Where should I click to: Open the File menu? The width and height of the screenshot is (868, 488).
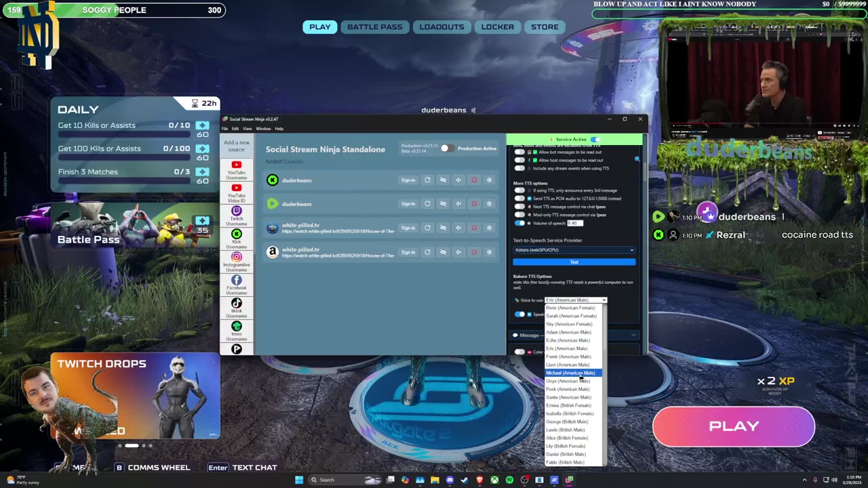[x=225, y=129]
